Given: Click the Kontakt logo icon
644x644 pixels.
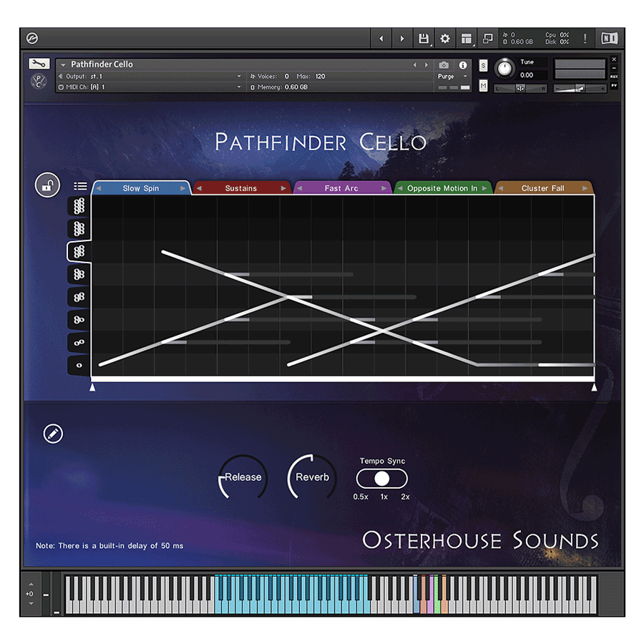Looking at the screenshot, I should (32, 38).
